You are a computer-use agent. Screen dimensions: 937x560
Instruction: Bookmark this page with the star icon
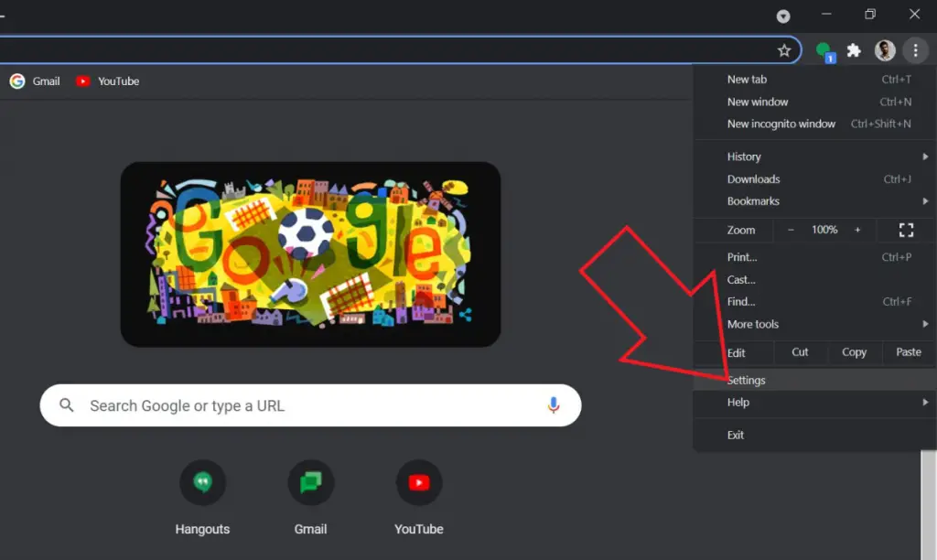[x=784, y=51]
